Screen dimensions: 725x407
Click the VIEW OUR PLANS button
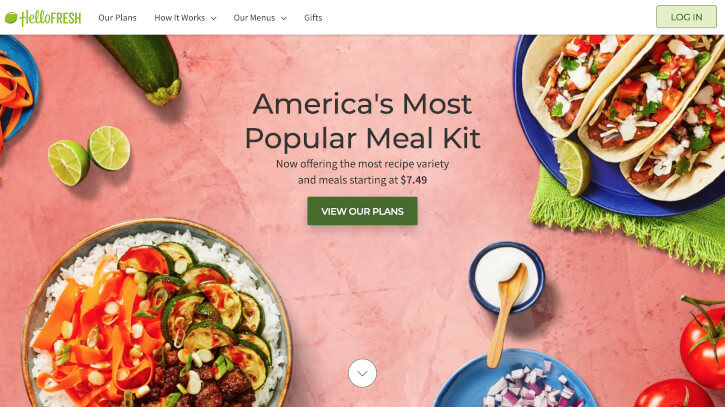coord(362,211)
